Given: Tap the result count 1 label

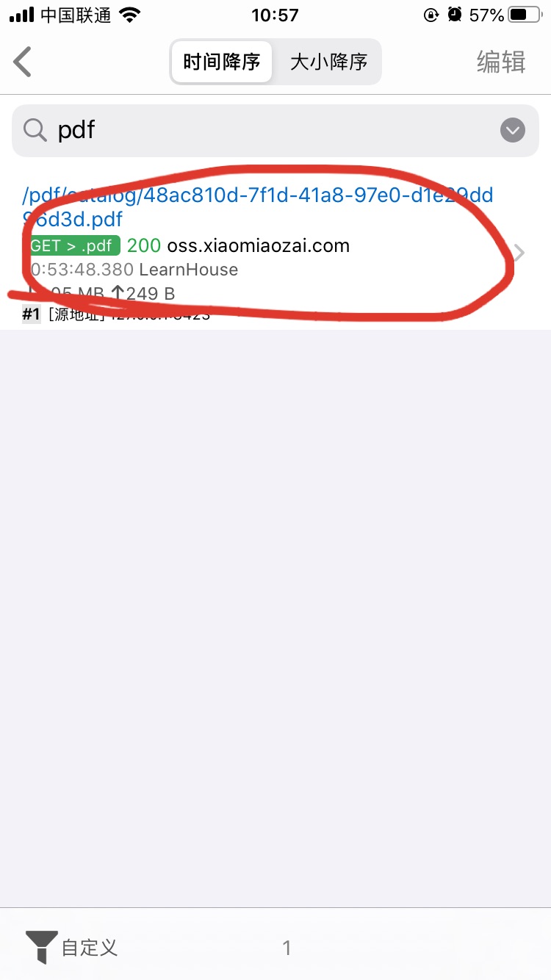Looking at the screenshot, I should [x=287, y=948].
